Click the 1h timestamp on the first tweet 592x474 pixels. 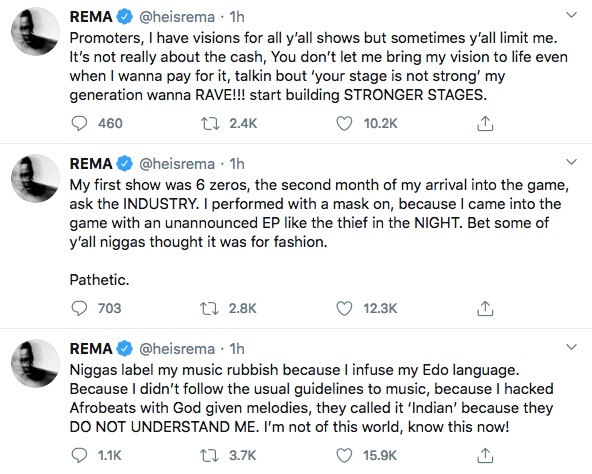point(237,17)
